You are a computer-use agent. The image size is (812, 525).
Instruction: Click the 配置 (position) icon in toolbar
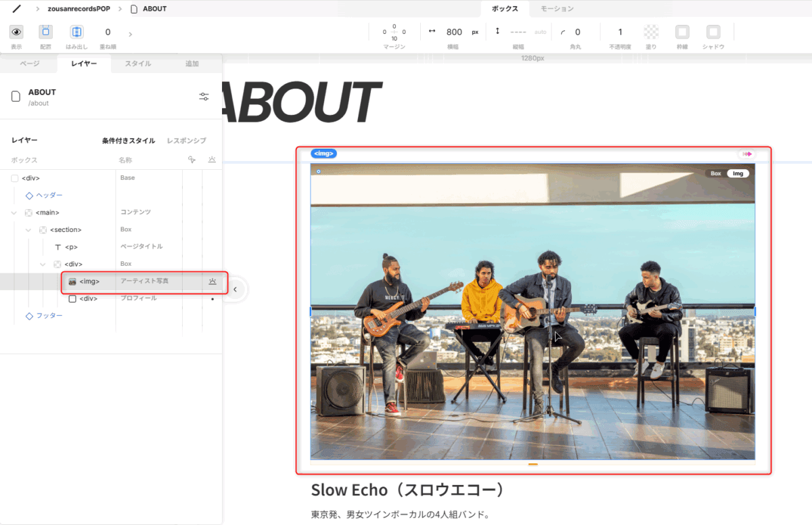pyautogui.click(x=45, y=32)
